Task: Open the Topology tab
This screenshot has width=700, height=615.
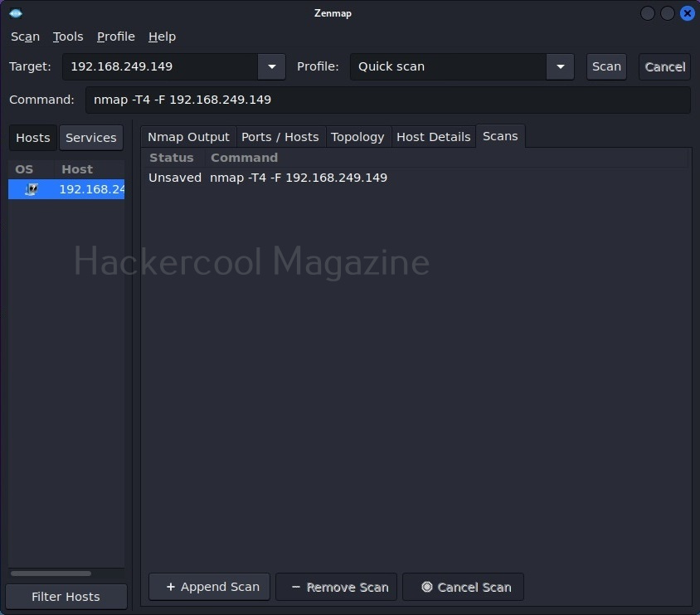Action: [357, 137]
